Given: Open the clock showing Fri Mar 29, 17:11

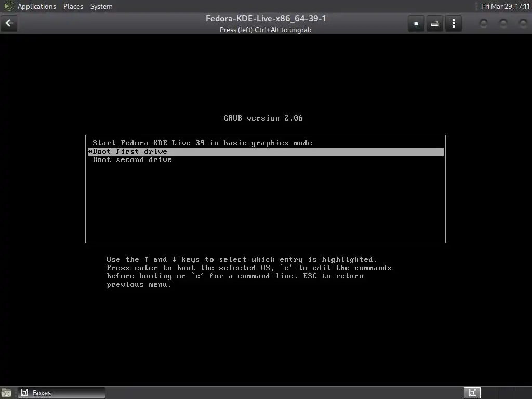Looking at the screenshot, I should [505, 6].
